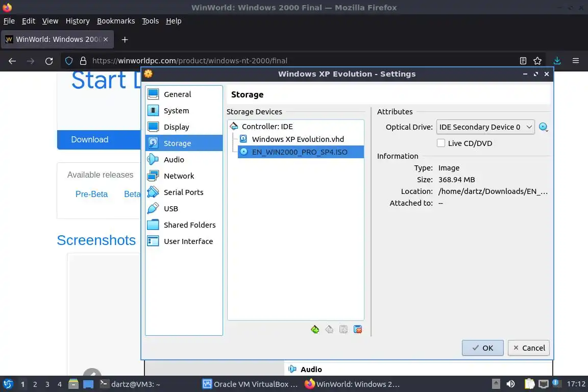Reload the page in Firefox
Viewport: 588px width, 392px height.
(x=49, y=61)
